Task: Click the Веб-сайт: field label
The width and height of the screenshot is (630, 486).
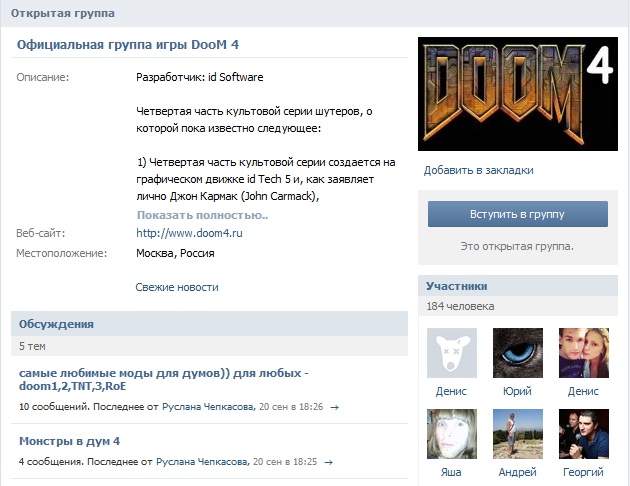Action: pos(41,233)
